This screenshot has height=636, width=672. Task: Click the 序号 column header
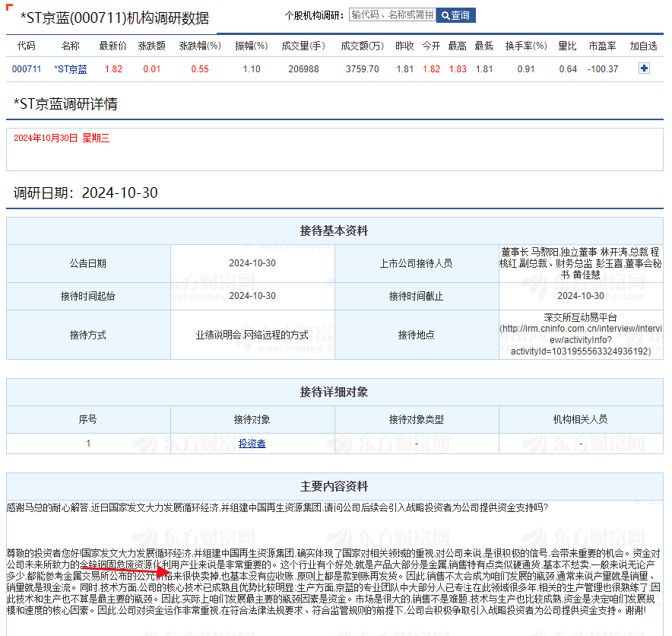[88, 419]
